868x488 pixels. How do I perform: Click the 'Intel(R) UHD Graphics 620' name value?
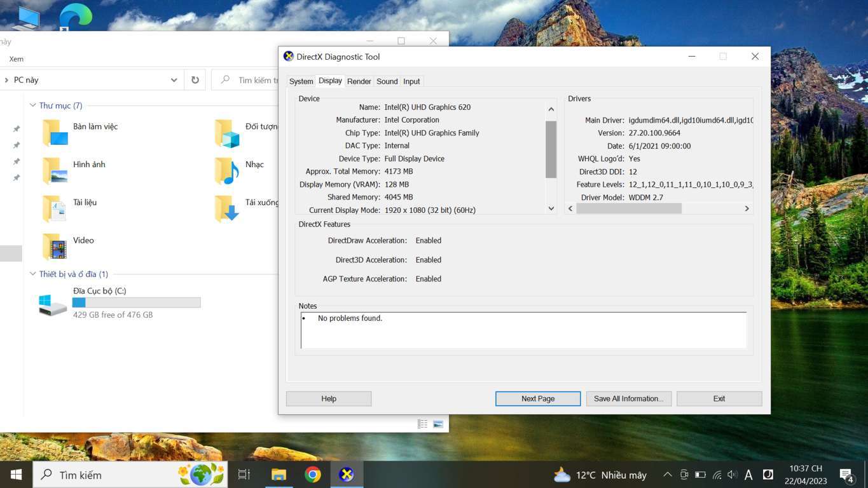(427, 107)
